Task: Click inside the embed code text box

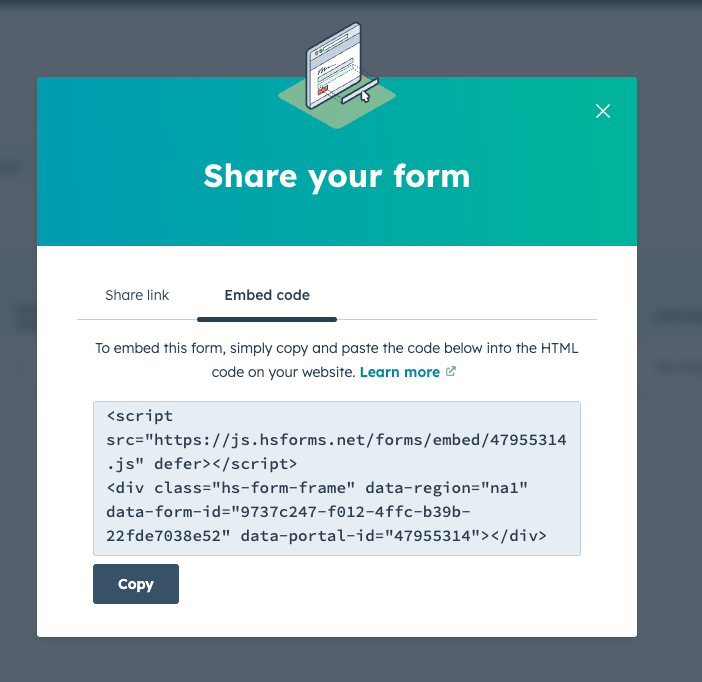Action: (x=337, y=478)
